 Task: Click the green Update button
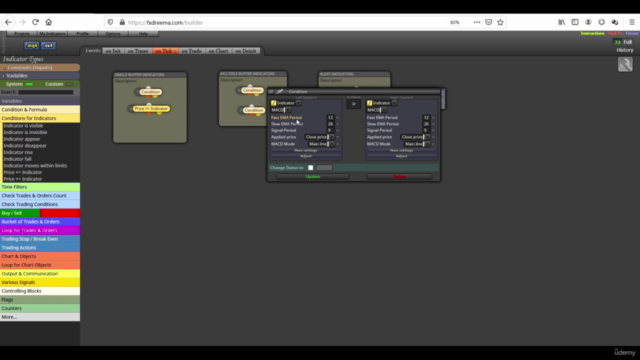[313, 177]
